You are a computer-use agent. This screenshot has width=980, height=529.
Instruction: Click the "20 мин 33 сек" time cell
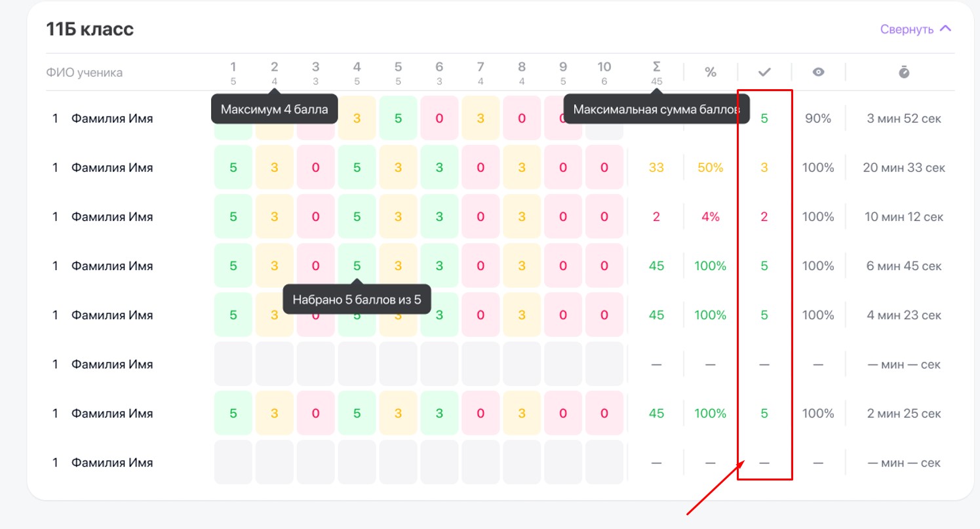tap(904, 168)
